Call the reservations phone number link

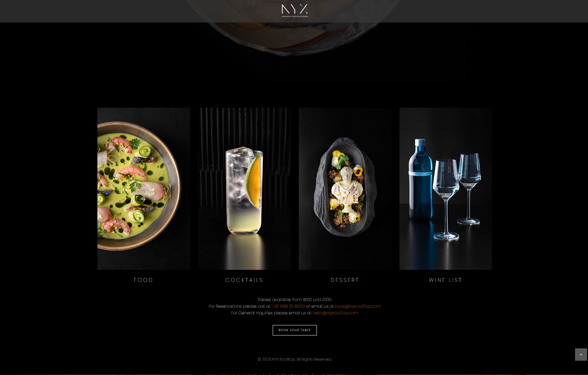pos(288,306)
